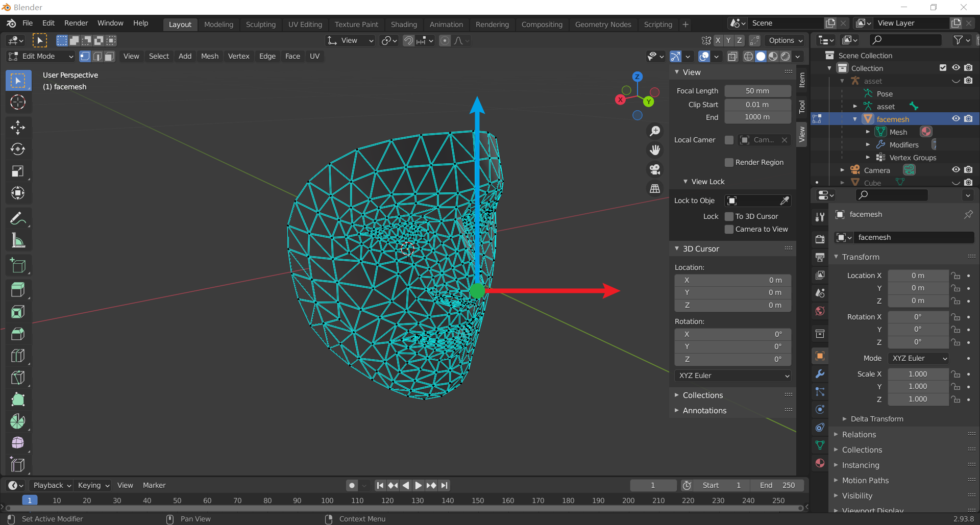The image size is (980, 525).
Task: Open the Options dropdown in header
Action: click(786, 40)
